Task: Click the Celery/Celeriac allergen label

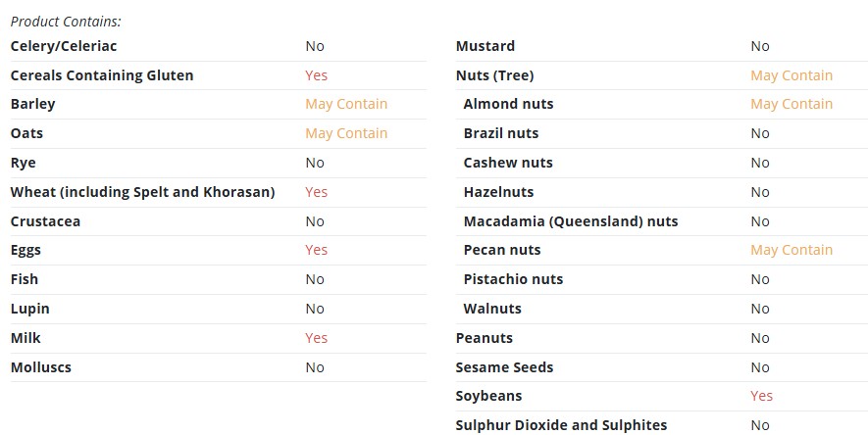Action: click(x=64, y=46)
